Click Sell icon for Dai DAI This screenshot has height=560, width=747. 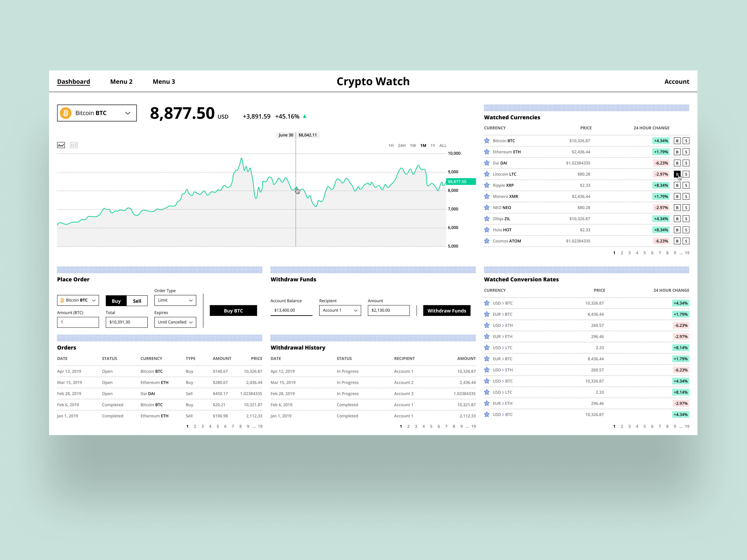[686, 163]
